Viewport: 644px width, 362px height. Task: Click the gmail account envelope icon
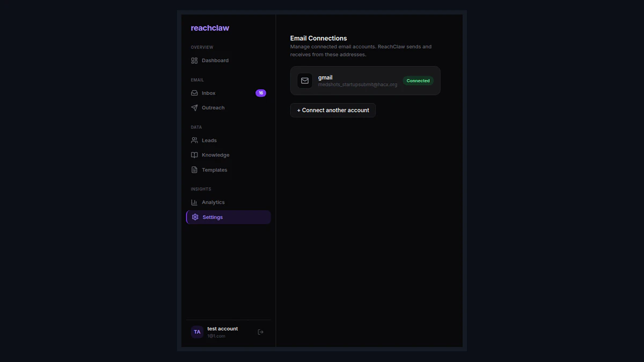click(304, 80)
